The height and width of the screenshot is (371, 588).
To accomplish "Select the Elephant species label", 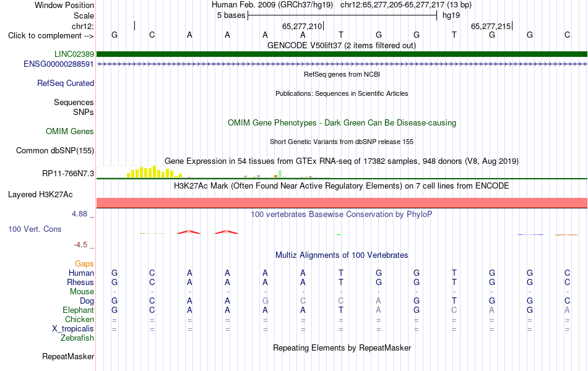I will pos(79,310).
